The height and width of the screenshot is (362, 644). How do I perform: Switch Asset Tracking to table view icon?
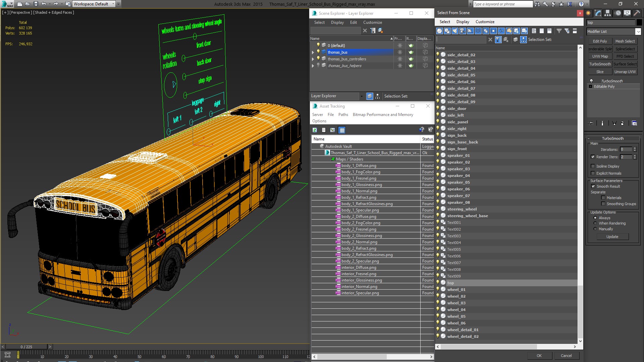[x=342, y=130]
